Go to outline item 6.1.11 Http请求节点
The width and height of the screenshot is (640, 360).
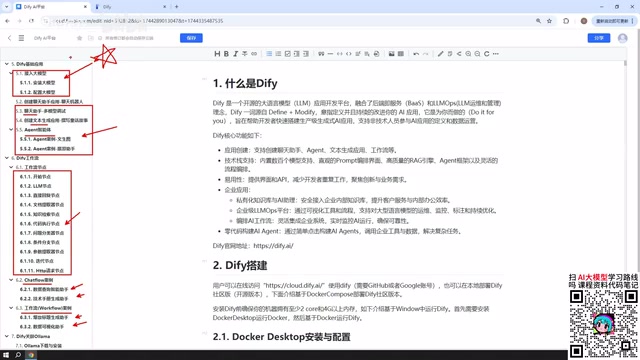42,271
